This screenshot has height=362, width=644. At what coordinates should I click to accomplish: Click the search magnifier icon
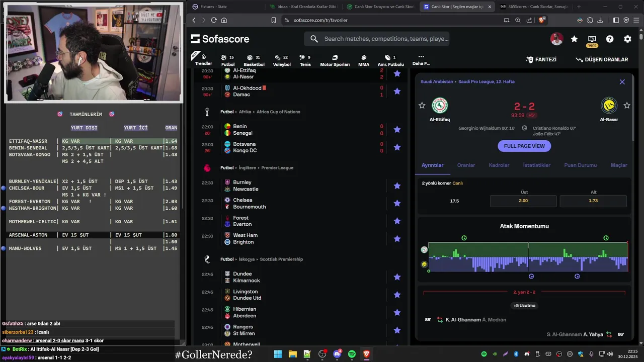pos(314,39)
